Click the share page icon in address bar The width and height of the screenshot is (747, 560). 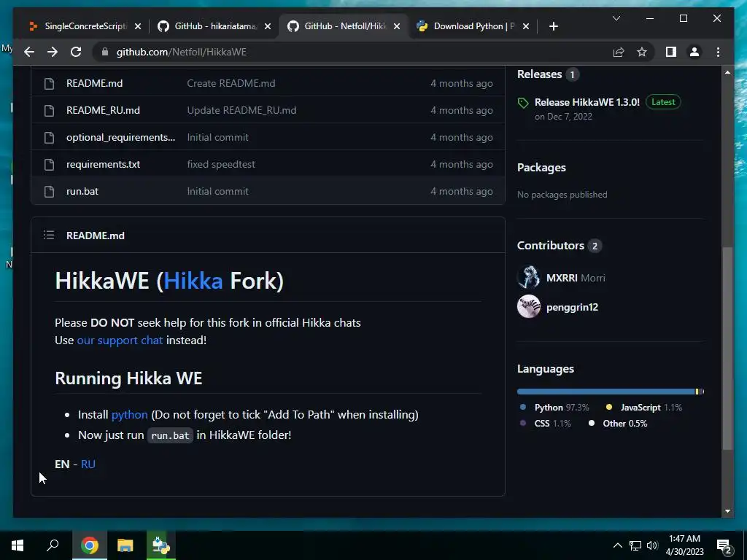619,52
